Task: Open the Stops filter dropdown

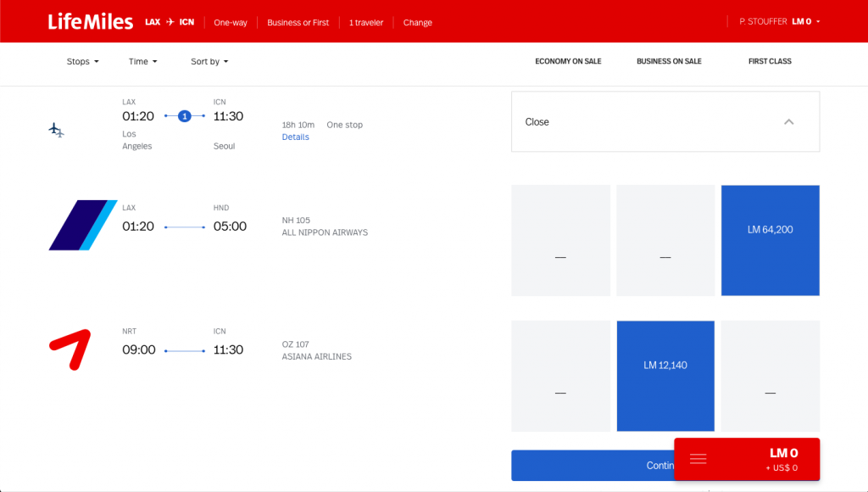Action: pos(82,61)
